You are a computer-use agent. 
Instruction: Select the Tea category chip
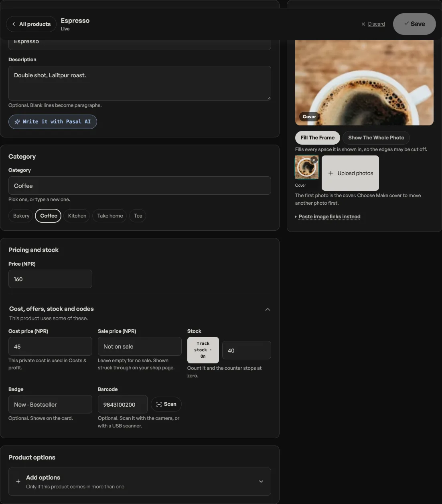(138, 216)
